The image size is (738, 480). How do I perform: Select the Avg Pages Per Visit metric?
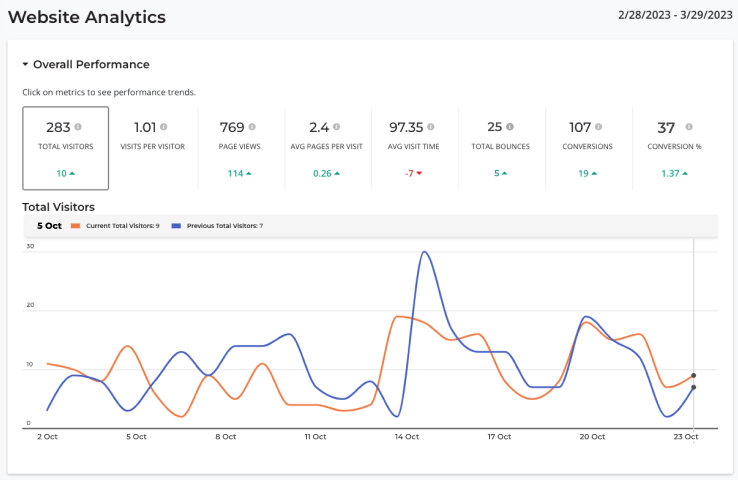point(326,148)
